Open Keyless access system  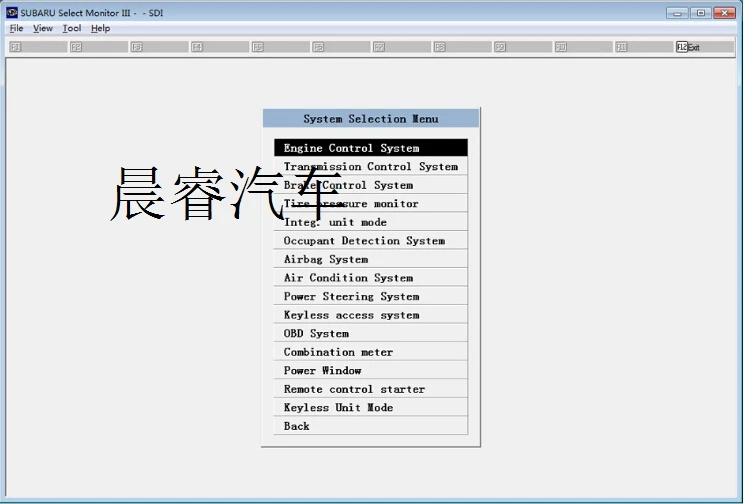(x=371, y=315)
